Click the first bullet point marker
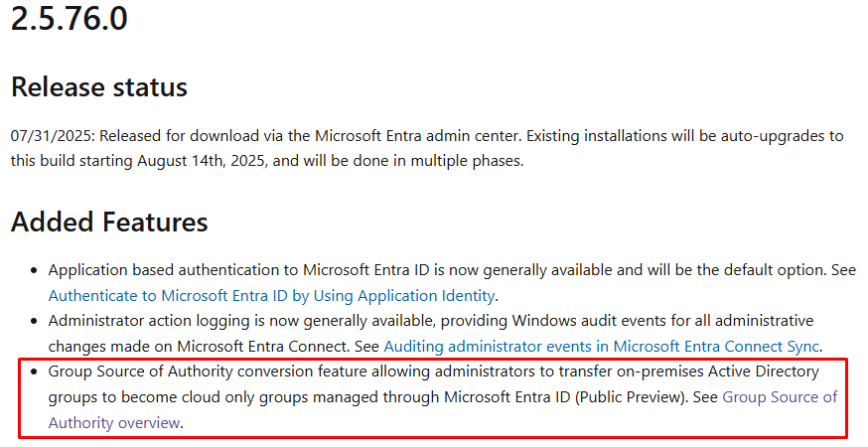868x447 pixels. 35,270
